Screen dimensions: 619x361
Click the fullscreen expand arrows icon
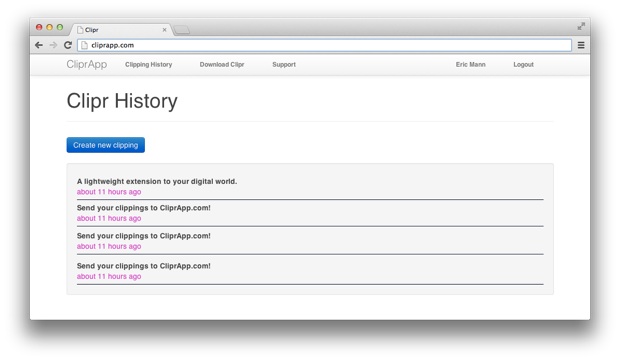pyautogui.click(x=581, y=26)
